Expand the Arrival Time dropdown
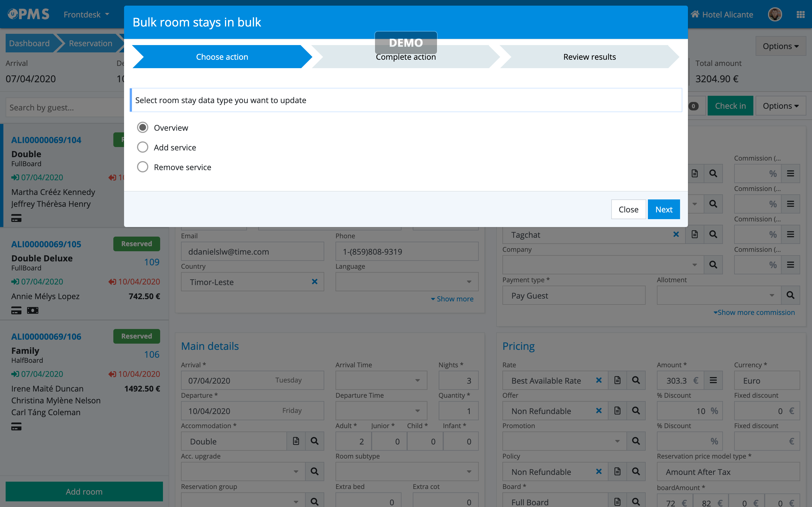Image resolution: width=812 pixels, height=507 pixels. pyautogui.click(x=417, y=380)
